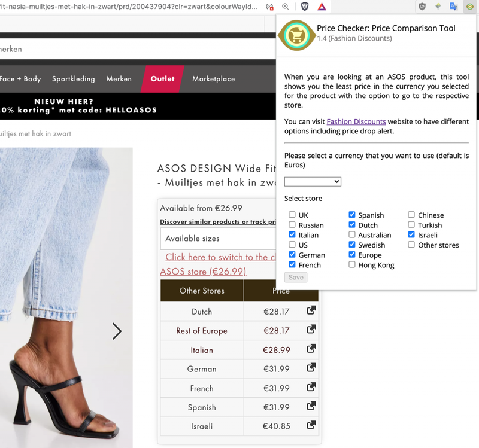The image size is (479, 448).
Task: Click the Brave Shields lion icon
Action: coord(305,7)
